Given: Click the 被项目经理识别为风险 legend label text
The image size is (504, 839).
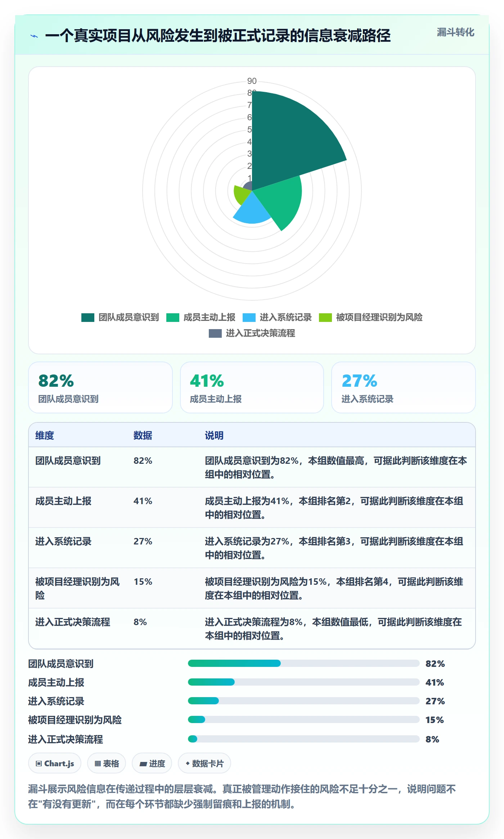Looking at the screenshot, I should click(x=379, y=317).
